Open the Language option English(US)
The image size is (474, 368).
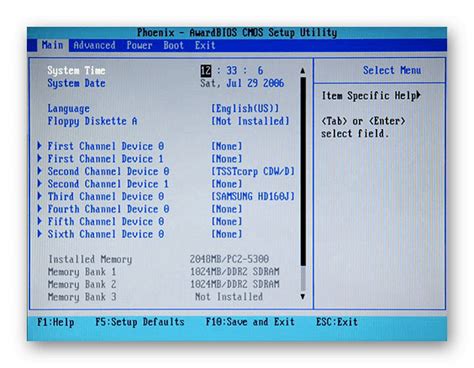click(245, 108)
